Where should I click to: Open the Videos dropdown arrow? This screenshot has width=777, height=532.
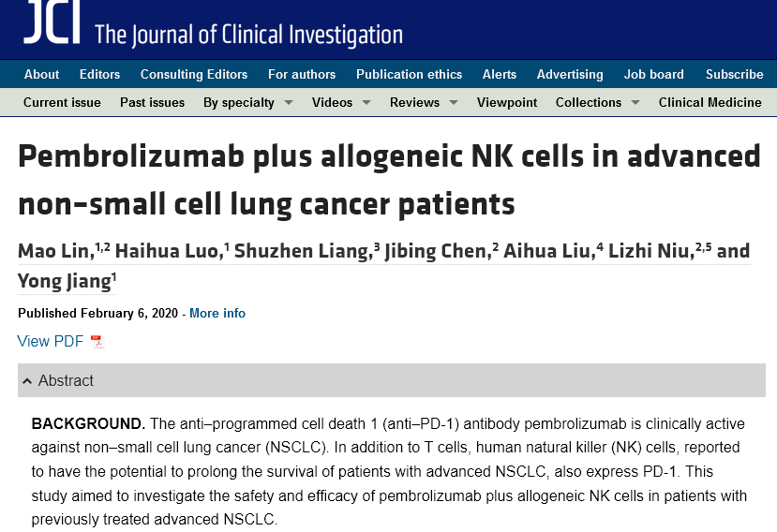[366, 102]
